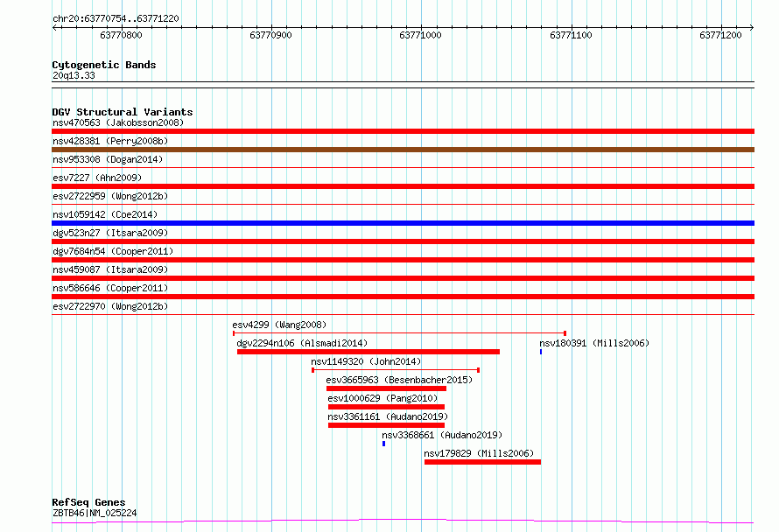Click the left arrowhead of the ruler

[x=54, y=27]
